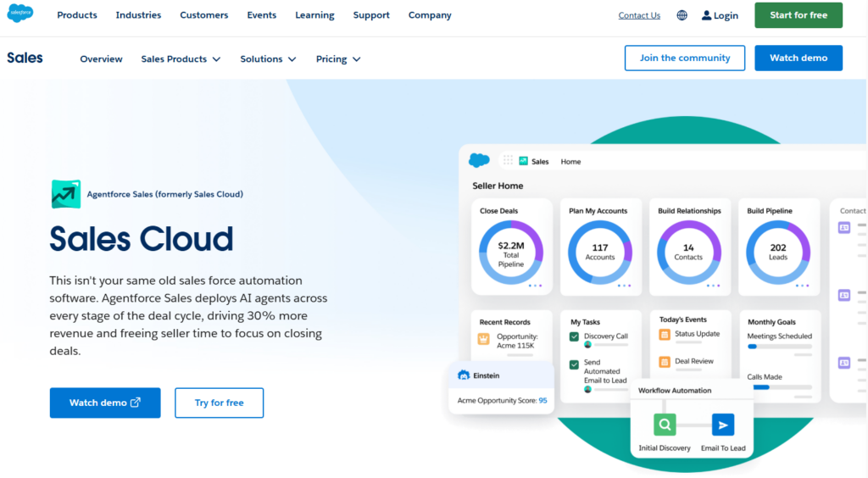
Task: Select the Home tab in dashboard mockup
Action: [x=570, y=162]
